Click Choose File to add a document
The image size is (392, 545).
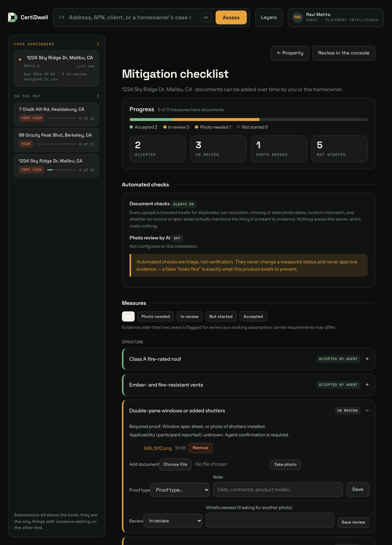175,464
